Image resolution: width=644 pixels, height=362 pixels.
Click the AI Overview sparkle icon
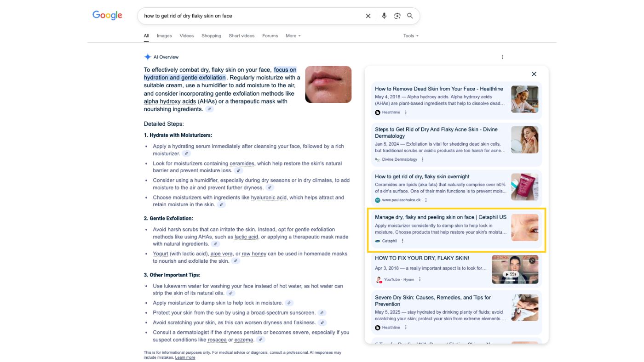147,57
